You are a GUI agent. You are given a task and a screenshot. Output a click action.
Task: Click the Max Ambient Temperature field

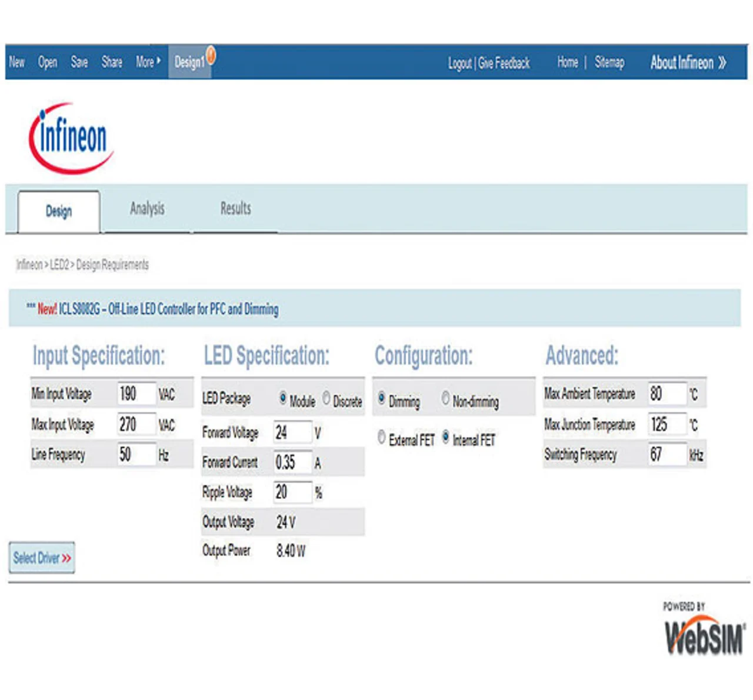pos(668,394)
